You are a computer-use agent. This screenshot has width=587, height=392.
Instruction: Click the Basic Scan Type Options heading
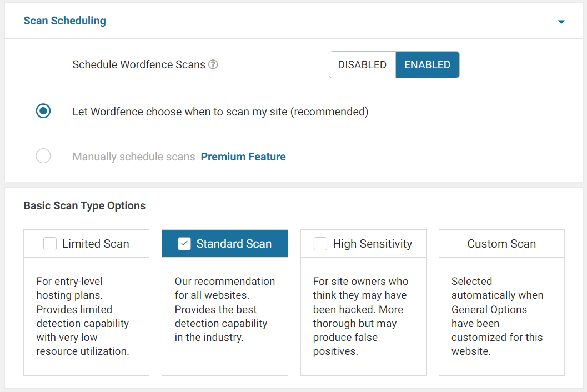pyautogui.click(x=84, y=206)
